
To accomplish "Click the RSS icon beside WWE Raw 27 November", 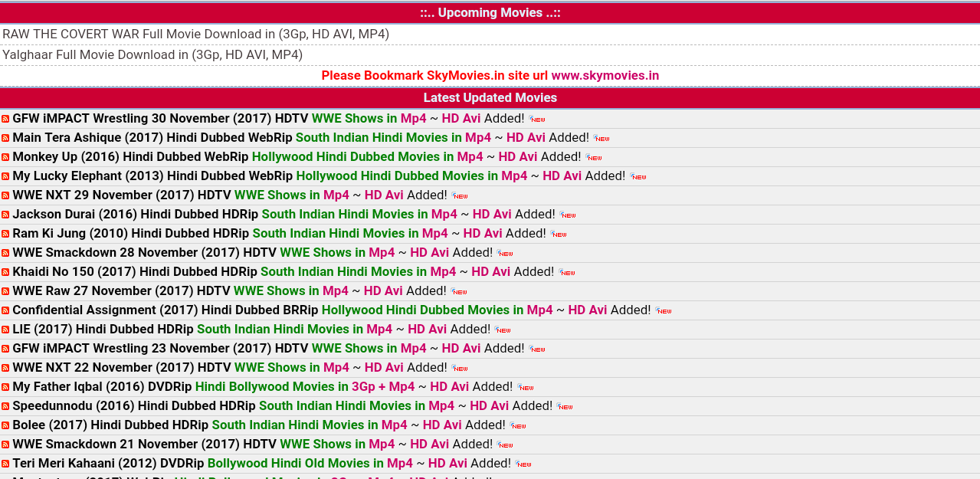I will tap(5, 291).
